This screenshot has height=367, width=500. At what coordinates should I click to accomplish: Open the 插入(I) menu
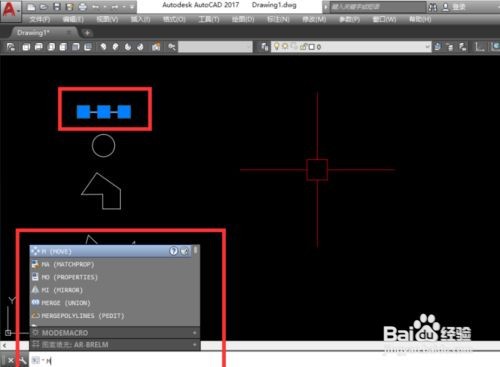140,19
